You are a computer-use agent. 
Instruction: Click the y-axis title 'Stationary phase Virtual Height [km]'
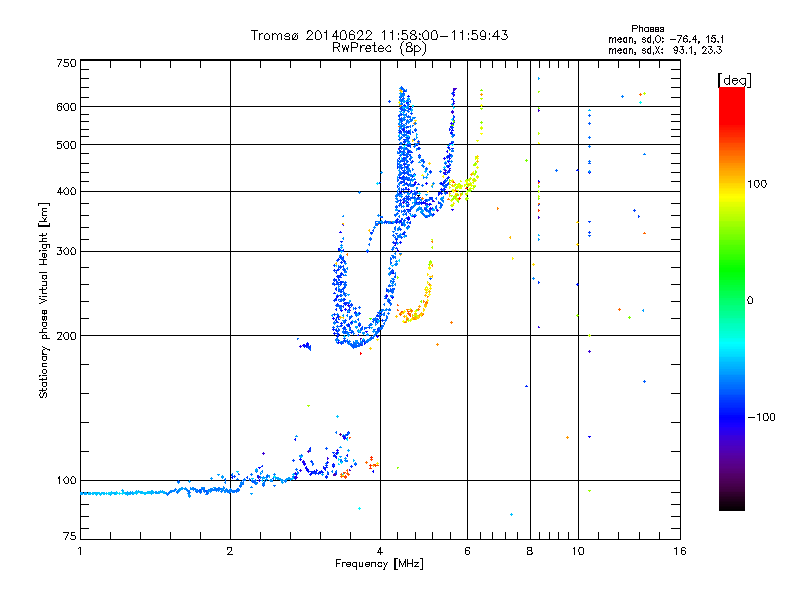[x=44, y=300]
